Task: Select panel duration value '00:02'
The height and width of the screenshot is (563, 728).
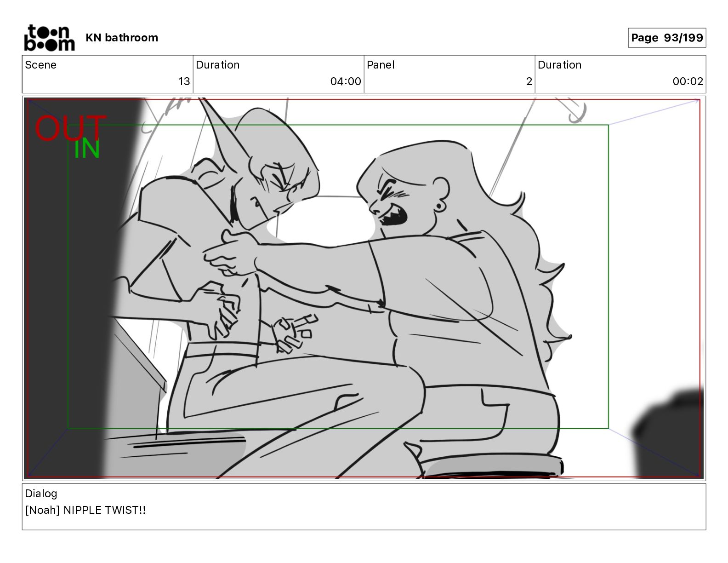Action: pos(688,81)
